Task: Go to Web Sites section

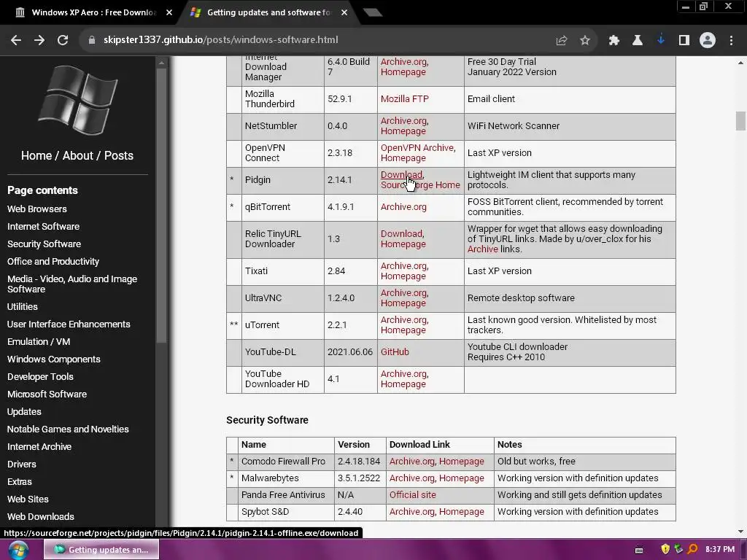Action: pos(28,499)
